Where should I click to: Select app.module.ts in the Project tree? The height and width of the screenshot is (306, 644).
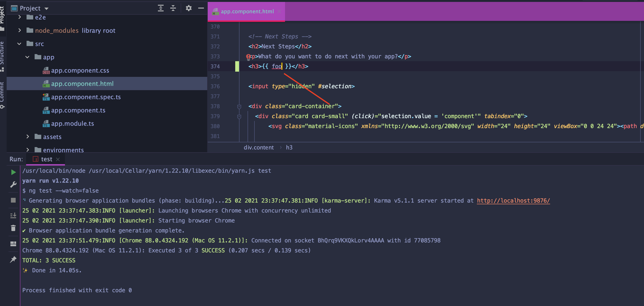[x=73, y=124]
